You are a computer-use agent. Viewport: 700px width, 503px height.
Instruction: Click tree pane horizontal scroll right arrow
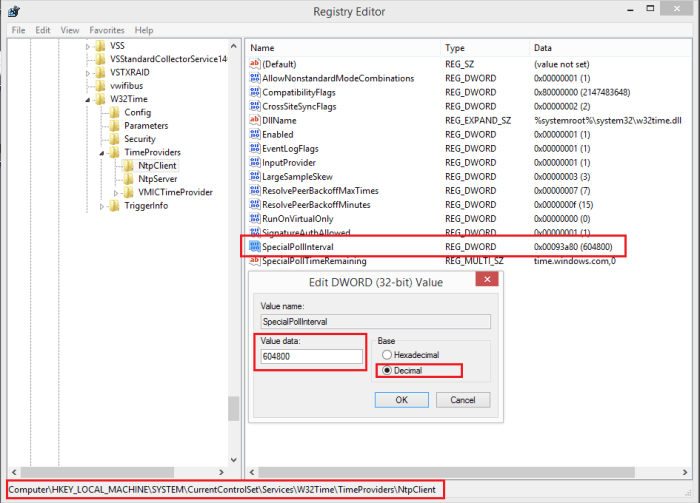coord(221,472)
